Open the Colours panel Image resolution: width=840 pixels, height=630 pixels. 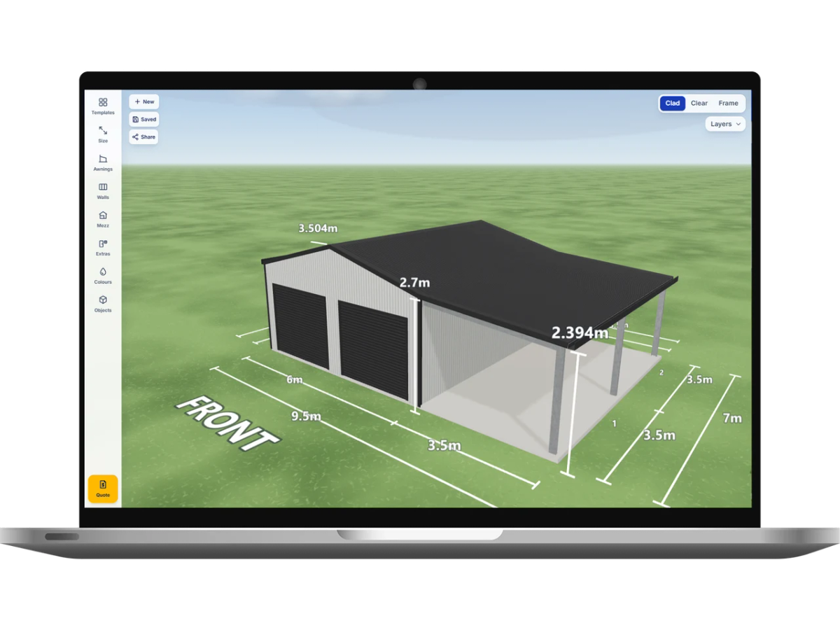click(103, 276)
